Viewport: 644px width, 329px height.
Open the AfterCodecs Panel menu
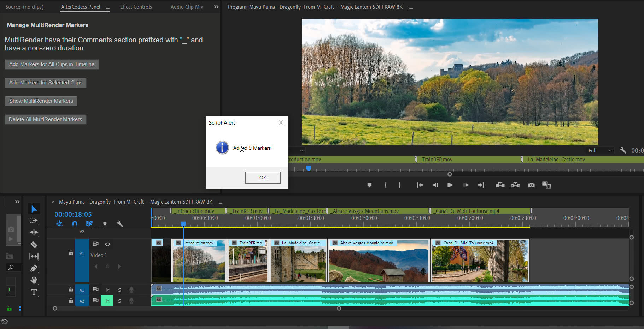click(108, 7)
